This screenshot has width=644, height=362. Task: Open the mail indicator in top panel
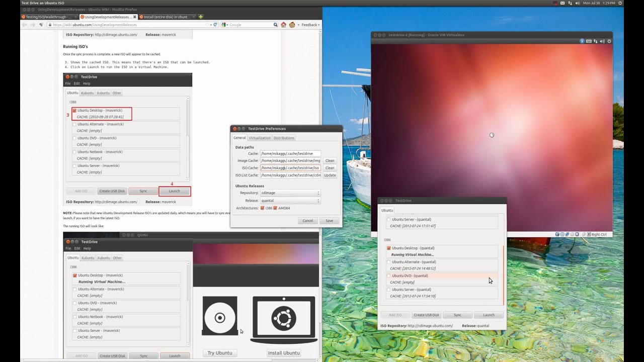pos(562,3)
